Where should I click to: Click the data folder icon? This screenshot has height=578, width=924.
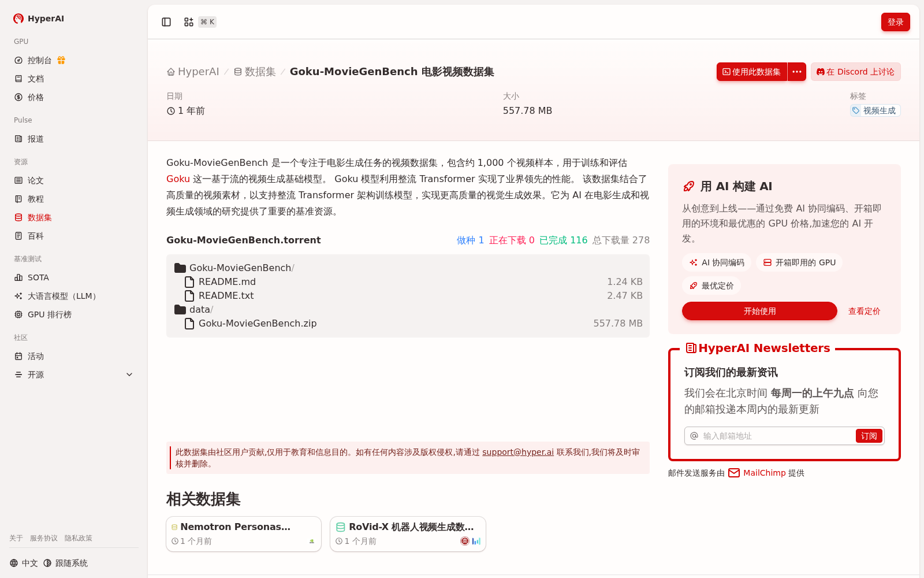[180, 310]
